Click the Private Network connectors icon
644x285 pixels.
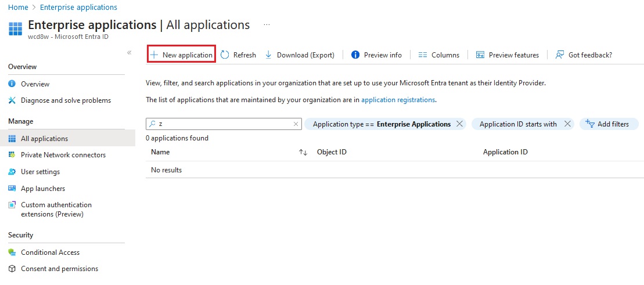tap(12, 155)
